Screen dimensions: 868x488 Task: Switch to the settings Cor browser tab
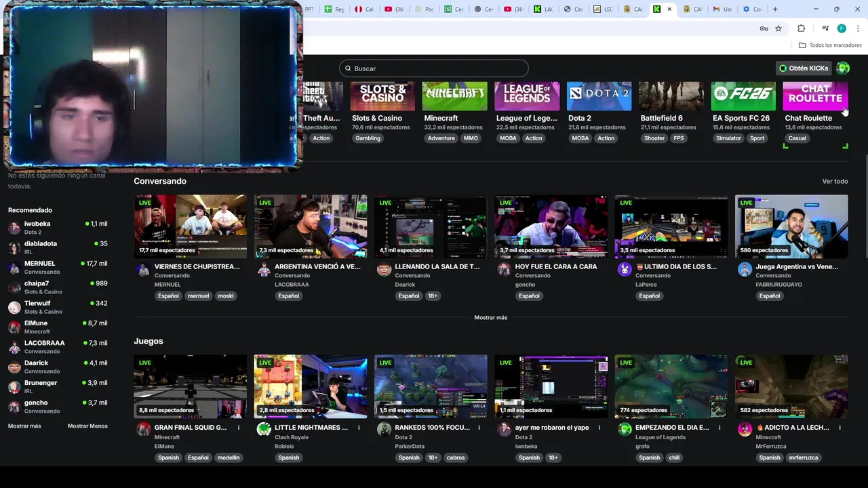(x=753, y=9)
